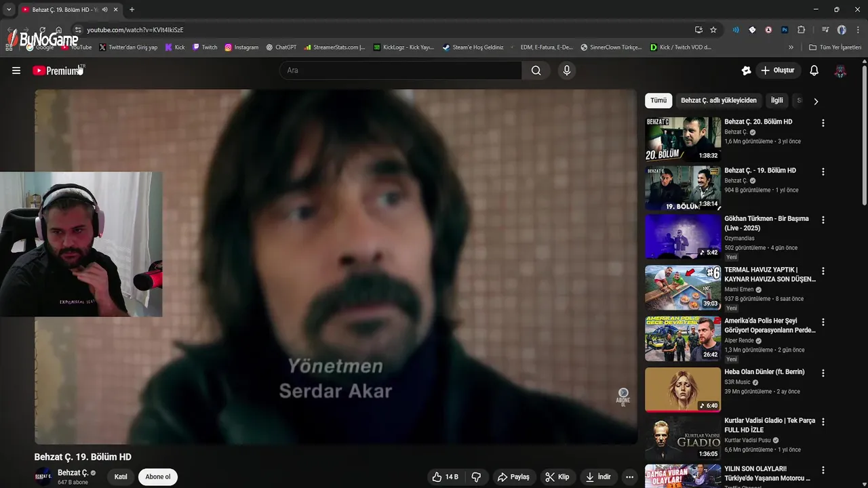Open the Twitch bookmark
Screen dimensions: 868x488
(205, 47)
